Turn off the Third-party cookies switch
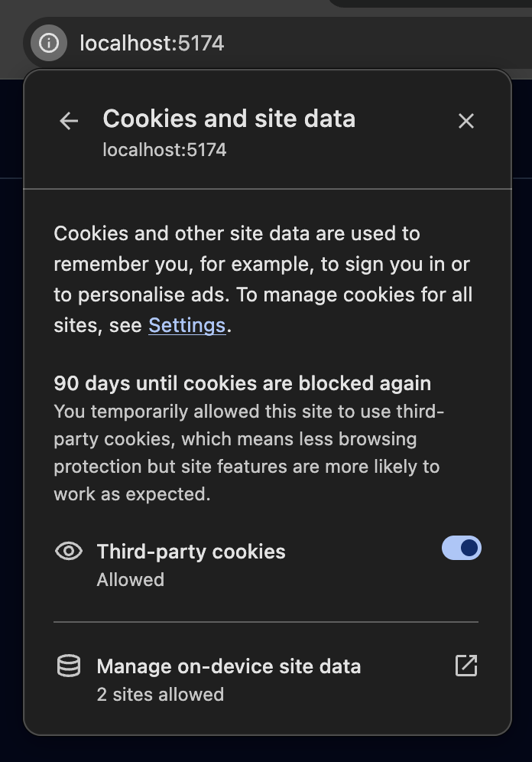The height and width of the screenshot is (762, 532). pyautogui.click(x=461, y=548)
